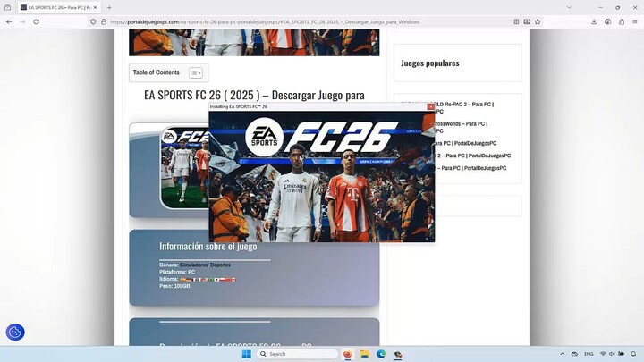
Task: Toggle the Table of Contents list icon
Action: 195,72
